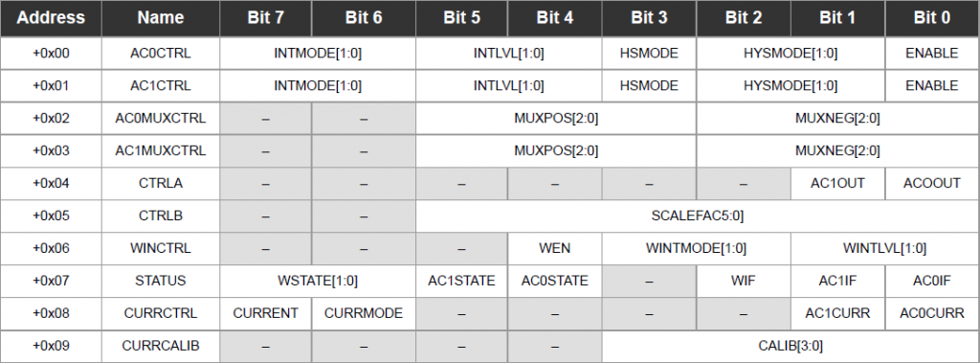The image size is (980, 363).
Task: Select the CALIB[3:0] field
Action: 791,346
